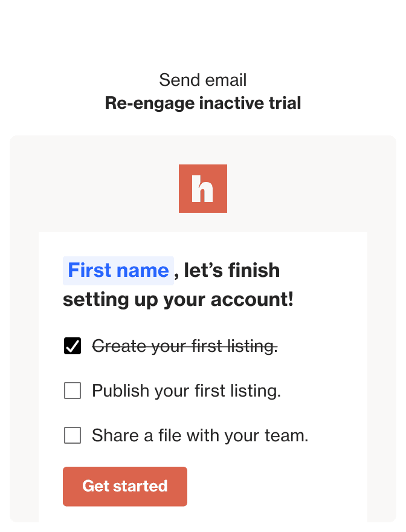Click the 'Share a file with your team' label
The height and width of the screenshot is (532, 406).
click(x=199, y=435)
